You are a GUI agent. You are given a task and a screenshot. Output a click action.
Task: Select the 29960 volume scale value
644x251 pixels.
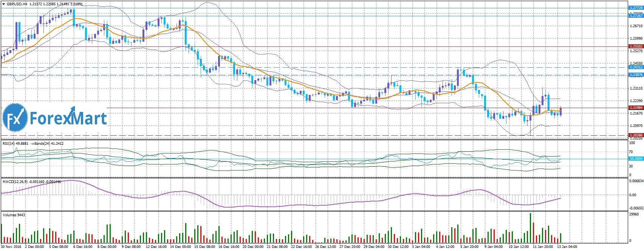pos(635,214)
